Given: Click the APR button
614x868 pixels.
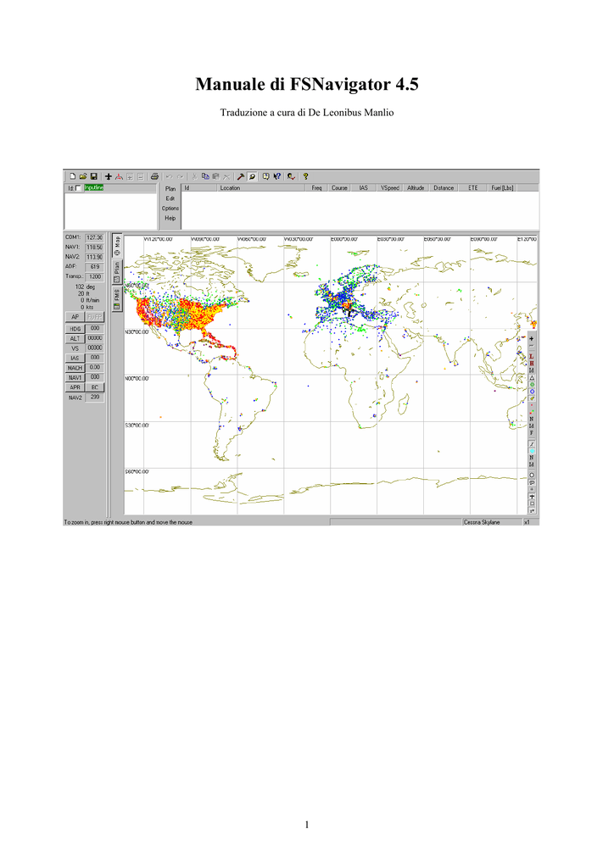Looking at the screenshot, I should [x=75, y=387].
